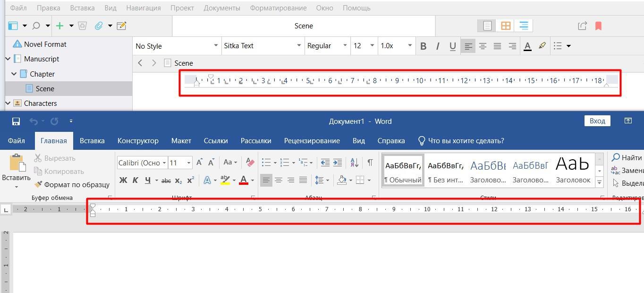Open the Макет ribbon tab
Viewport: 644px width, 293px height.
click(x=181, y=141)
